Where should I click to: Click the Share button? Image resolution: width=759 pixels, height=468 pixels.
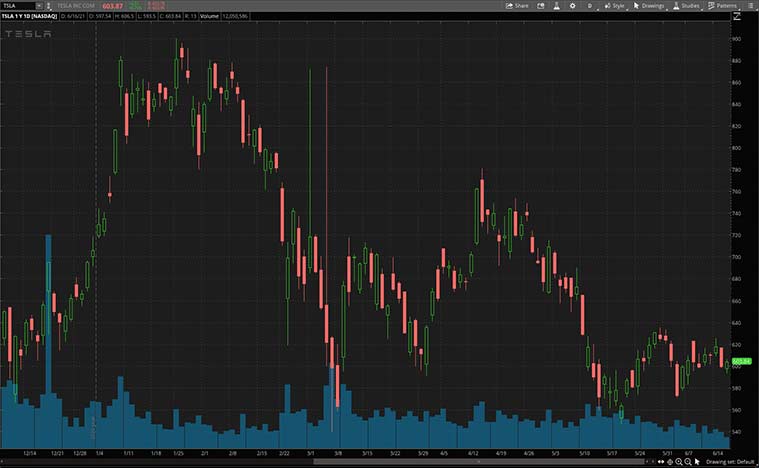[517, 6]
